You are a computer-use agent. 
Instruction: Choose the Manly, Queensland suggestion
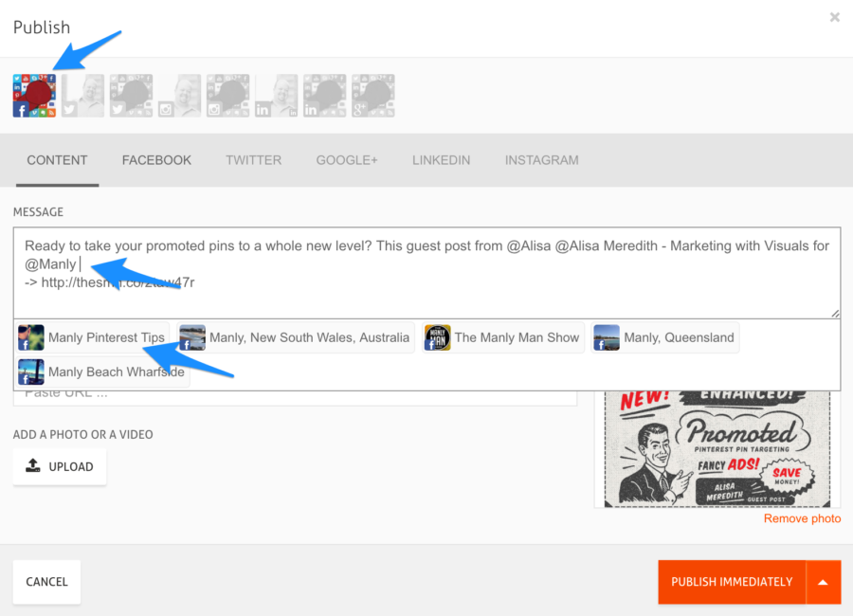664,337
